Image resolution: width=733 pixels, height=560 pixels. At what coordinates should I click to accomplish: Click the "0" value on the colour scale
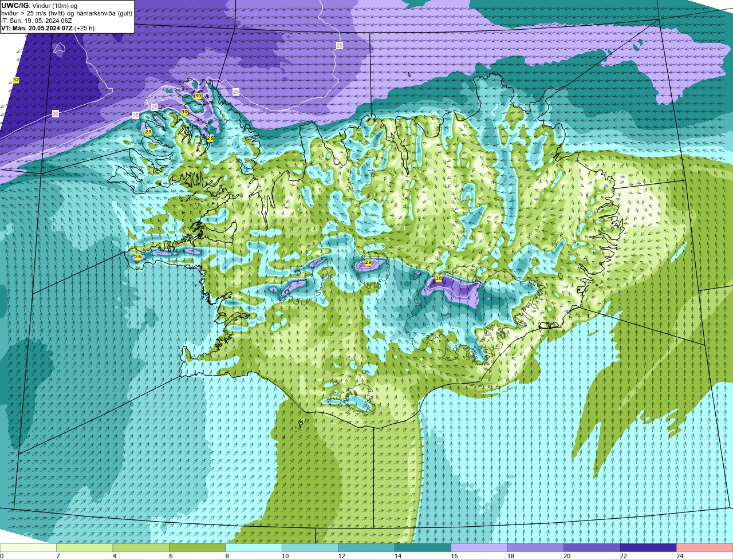click(2, 556)
